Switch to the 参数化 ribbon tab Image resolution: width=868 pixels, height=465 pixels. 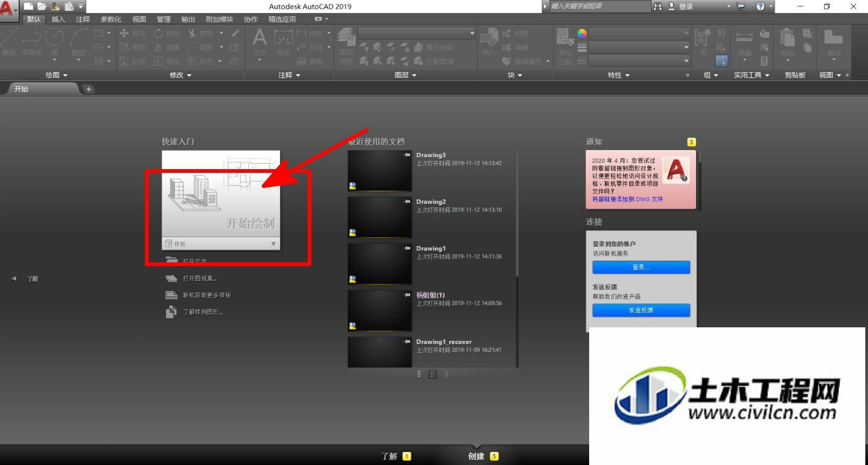[x=111, y=19]
